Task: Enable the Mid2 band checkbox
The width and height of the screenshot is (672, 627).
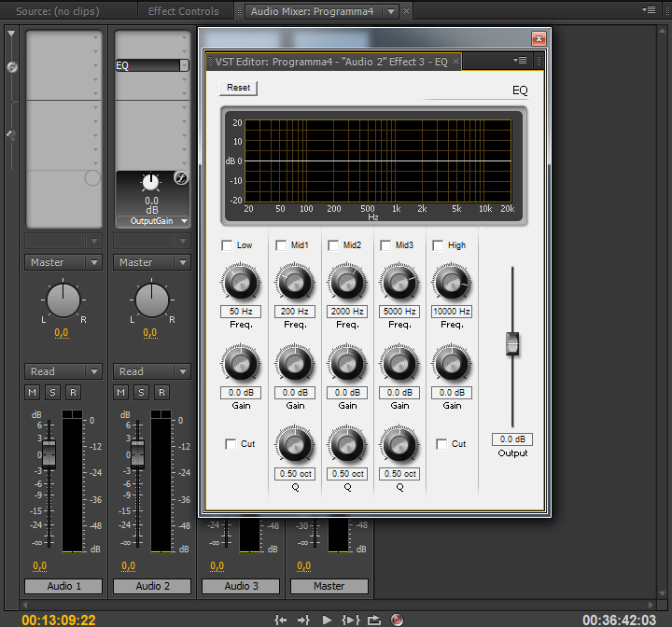Action: click(333, 245)
